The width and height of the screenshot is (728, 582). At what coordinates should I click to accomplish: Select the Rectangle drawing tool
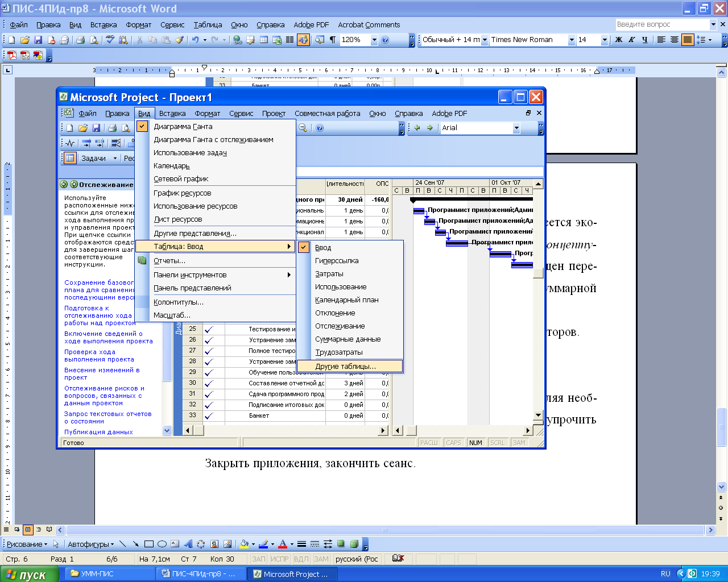click(x=149, y=544)
